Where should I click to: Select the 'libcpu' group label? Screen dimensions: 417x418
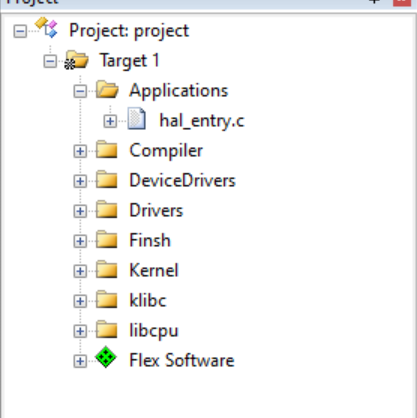[x=154, y=331]
